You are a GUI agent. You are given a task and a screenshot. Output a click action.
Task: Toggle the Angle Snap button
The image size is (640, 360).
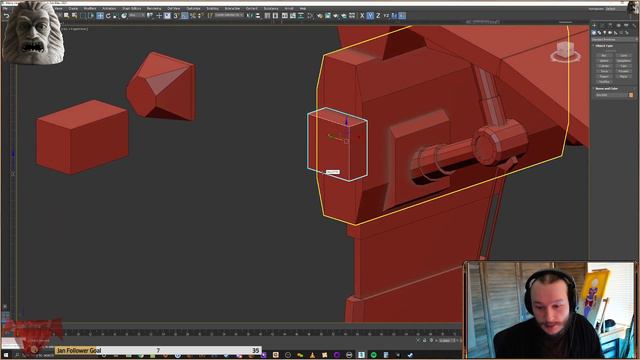pyautogui.click(x=184, y=16)
